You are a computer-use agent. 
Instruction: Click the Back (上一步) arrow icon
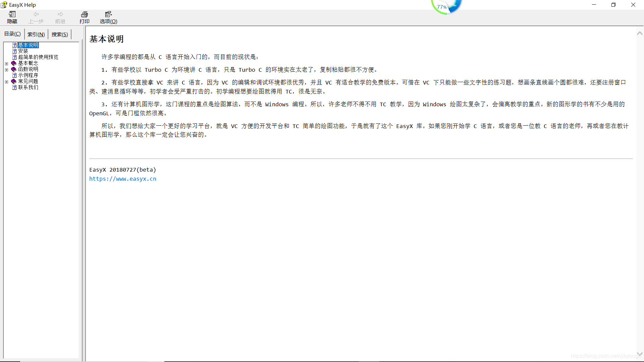pyautogui.click(x=36, y=14)
